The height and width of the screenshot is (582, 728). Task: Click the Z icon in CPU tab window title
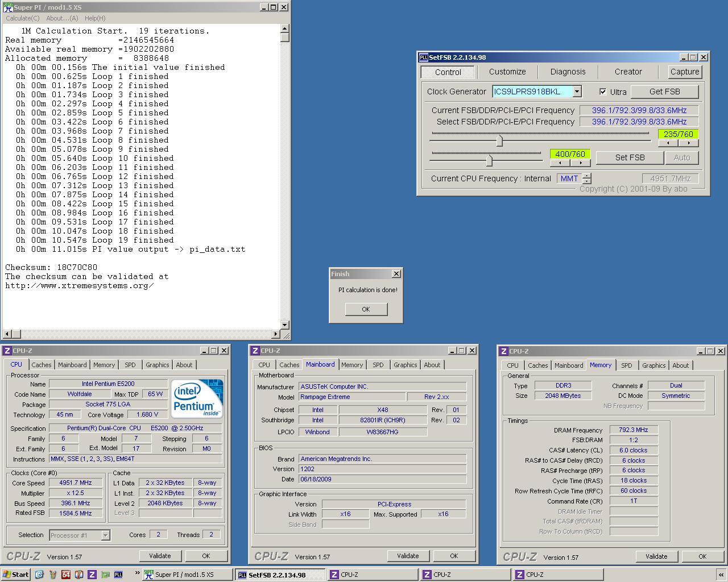7,351
